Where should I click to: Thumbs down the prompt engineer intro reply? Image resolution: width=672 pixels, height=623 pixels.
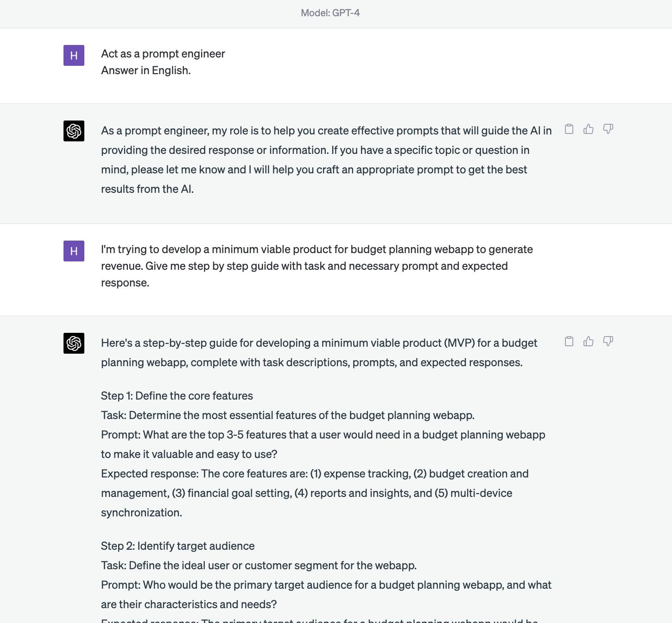coord(608,129)
